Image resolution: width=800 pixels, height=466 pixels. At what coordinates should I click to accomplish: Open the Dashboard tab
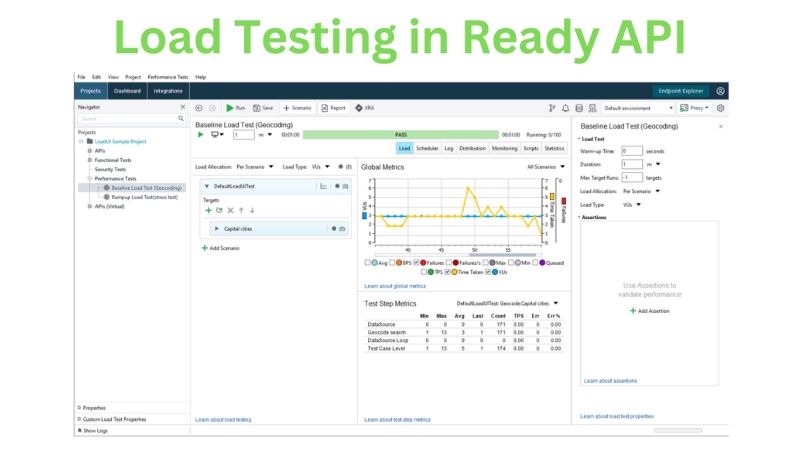point(127,91)
